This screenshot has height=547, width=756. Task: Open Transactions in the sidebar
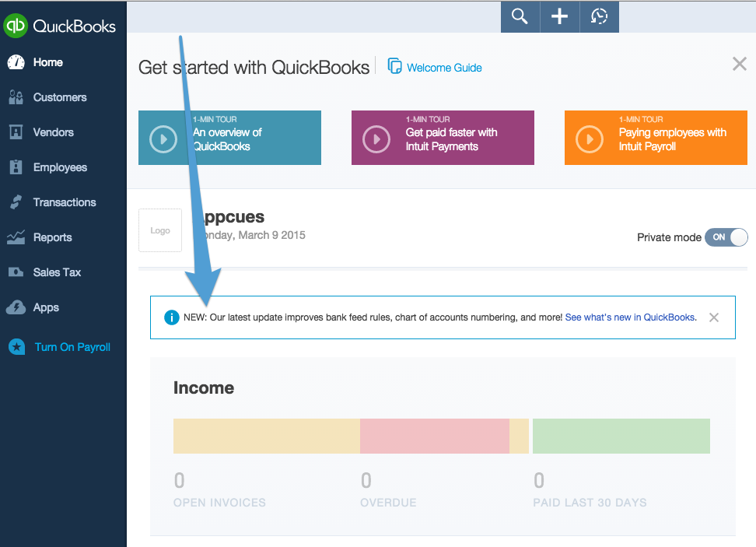click(x=65, y=202)
